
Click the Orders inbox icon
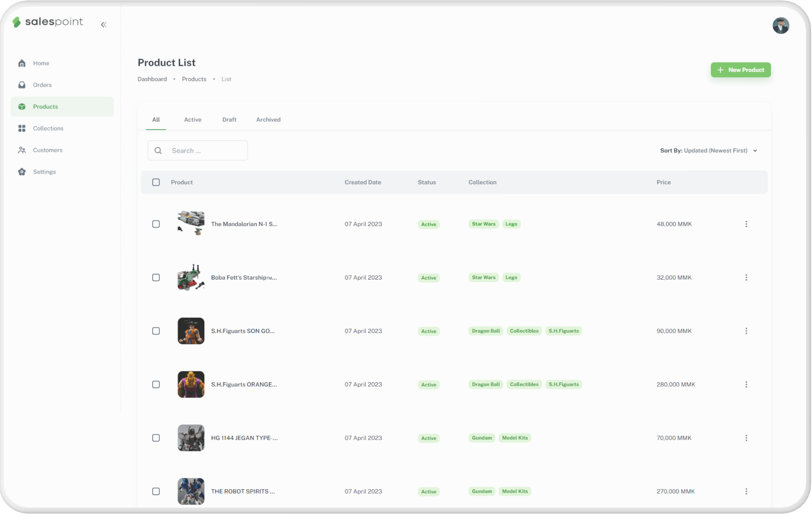(22, 85)
